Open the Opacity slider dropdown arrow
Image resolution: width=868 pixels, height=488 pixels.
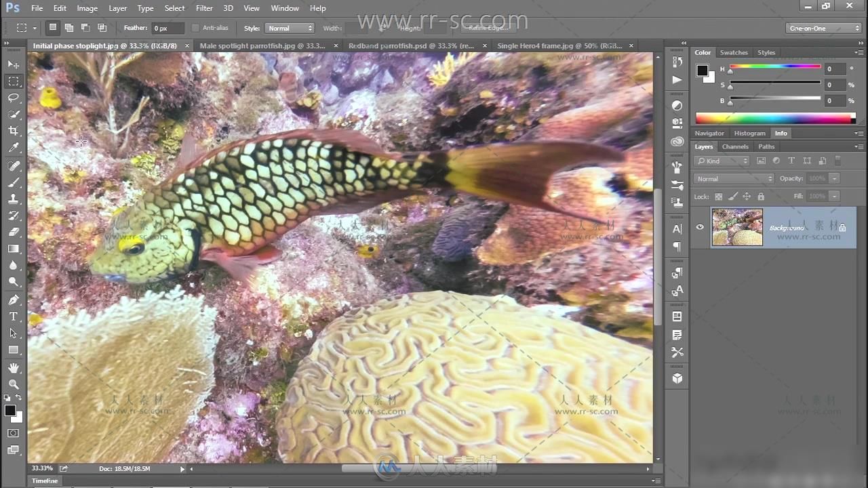835,178
